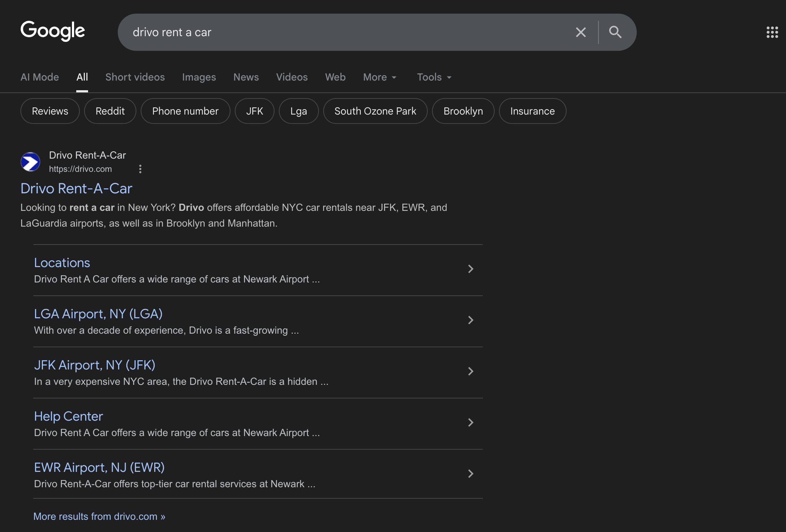
Task: Open the JFK Airport, NY (JFK) sitelink
Action: coord(95,365)
